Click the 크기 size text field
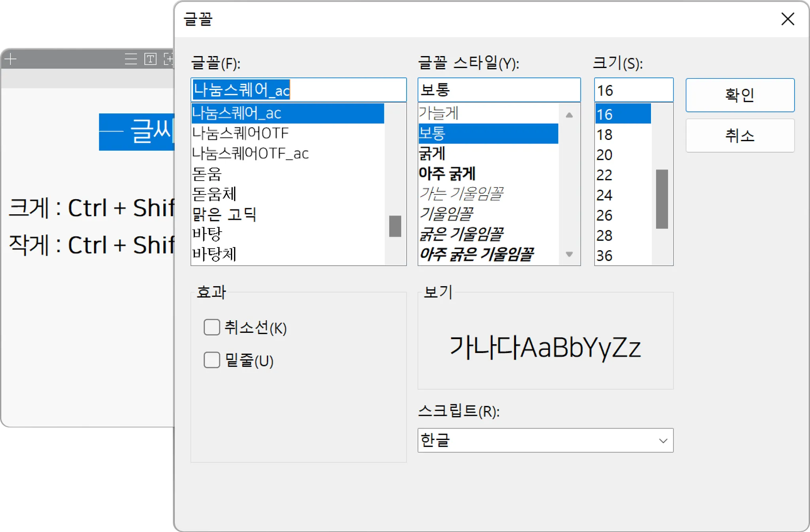Viewport: 810px width, 532px height. [633, 90]
